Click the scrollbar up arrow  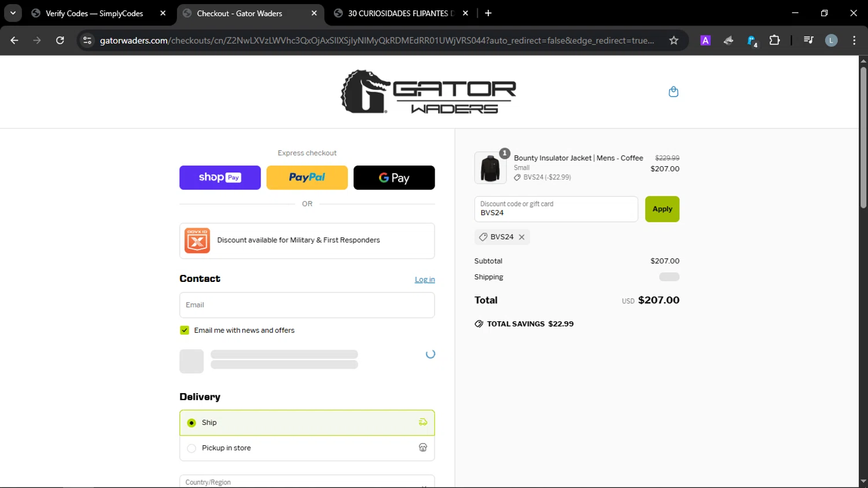[x=863, y=60]
